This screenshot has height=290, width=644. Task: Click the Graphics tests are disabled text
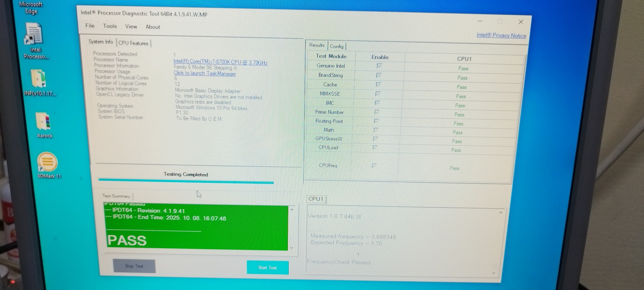point(203,102)
